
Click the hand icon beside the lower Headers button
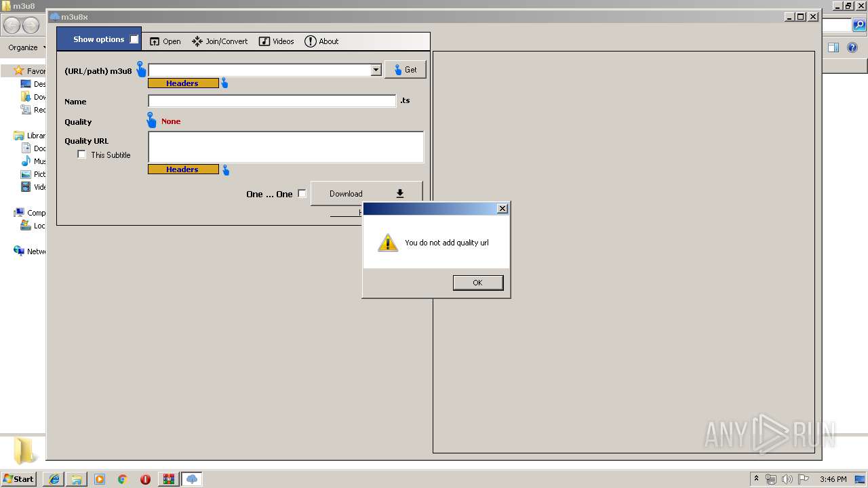[x=226, y=170]
